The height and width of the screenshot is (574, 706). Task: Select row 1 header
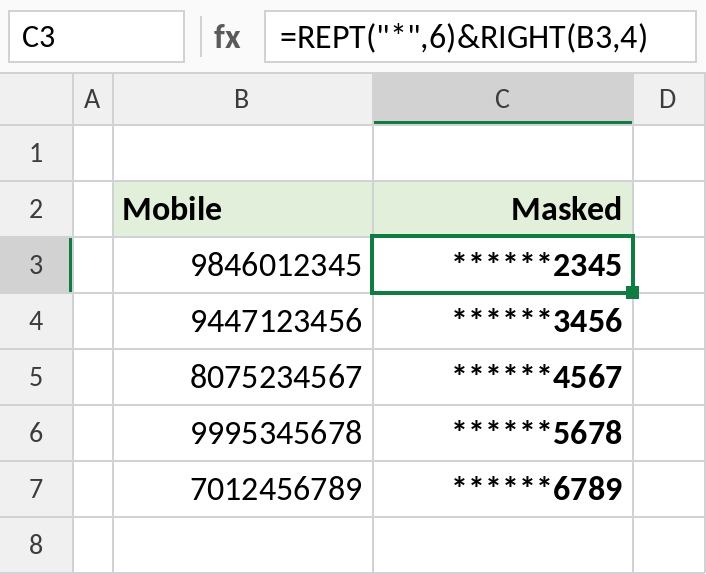[x=36, y=153]
